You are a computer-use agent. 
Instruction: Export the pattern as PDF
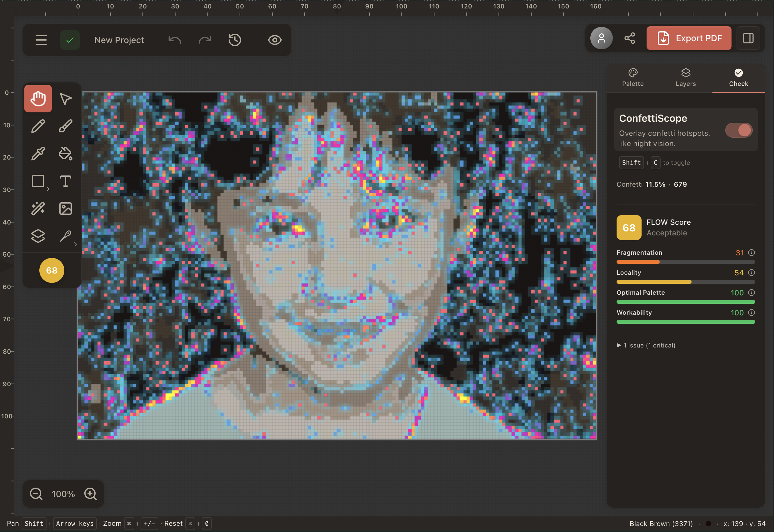(689, 38)
